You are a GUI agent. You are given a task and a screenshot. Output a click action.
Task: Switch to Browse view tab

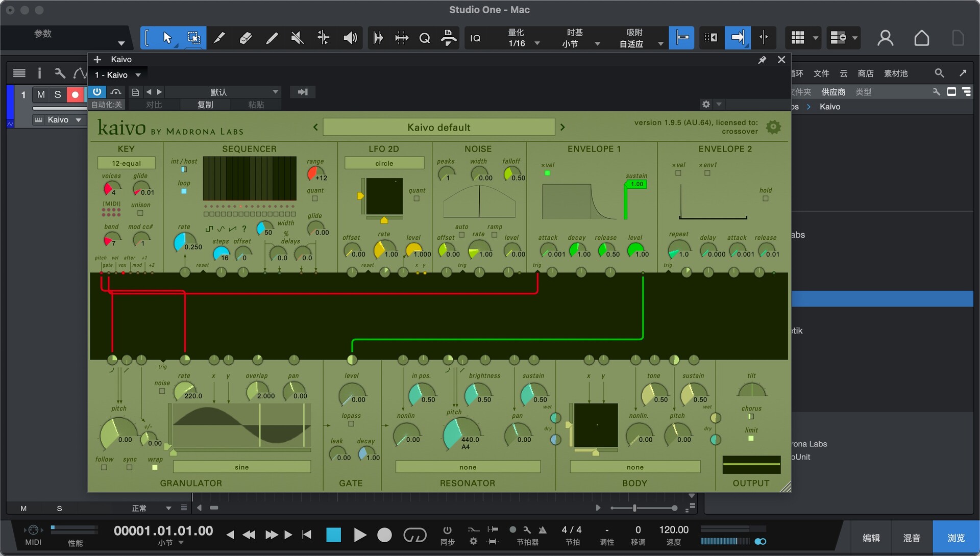(955, 538)
